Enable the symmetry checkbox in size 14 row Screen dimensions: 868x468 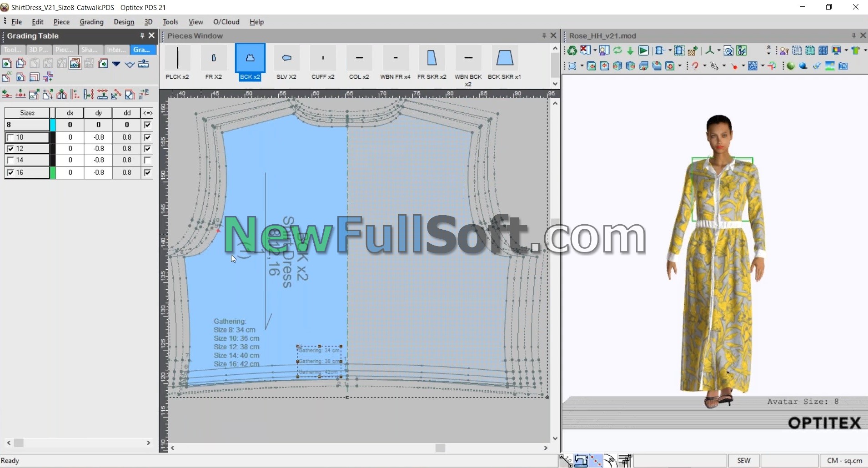pos(147,160)
